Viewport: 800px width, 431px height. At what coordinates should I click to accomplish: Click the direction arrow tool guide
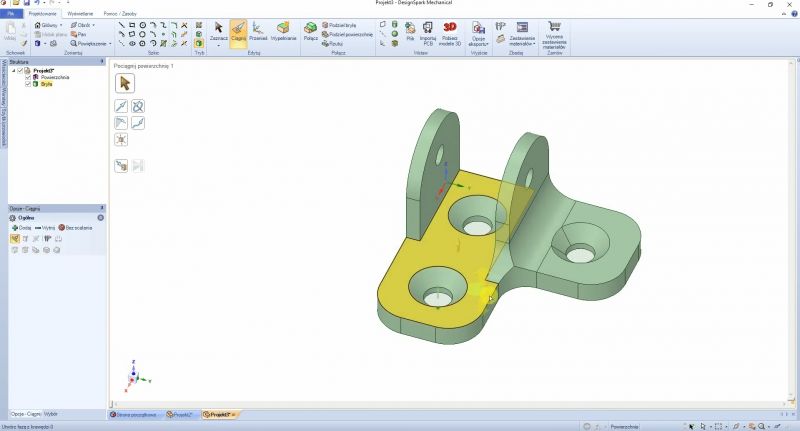pos(121,106)
